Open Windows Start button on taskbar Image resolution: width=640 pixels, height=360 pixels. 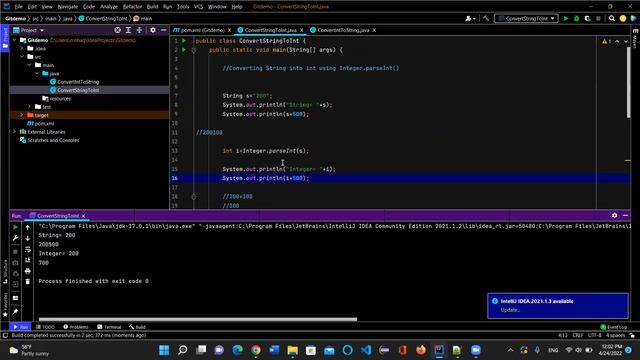point(164,350)
